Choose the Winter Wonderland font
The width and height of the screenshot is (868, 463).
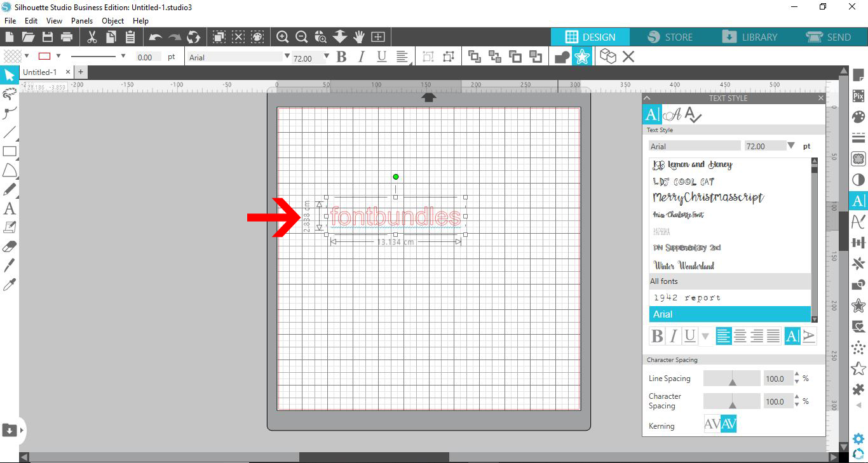click(684, 265)
